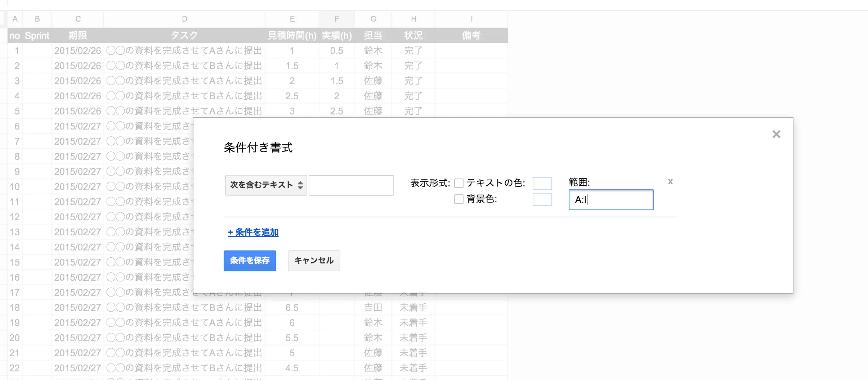Click the 範囲 range input field
868x380 pixels.
[611, 200]
